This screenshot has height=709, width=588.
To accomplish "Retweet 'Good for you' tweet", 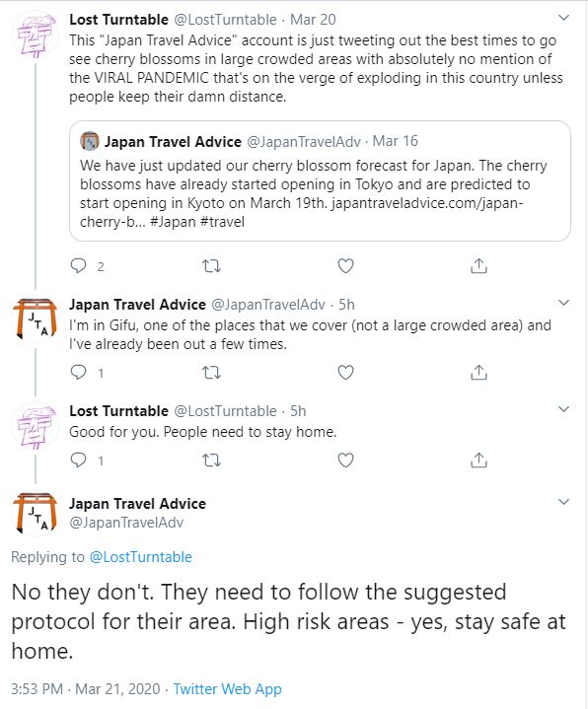I will coord(211,461).
